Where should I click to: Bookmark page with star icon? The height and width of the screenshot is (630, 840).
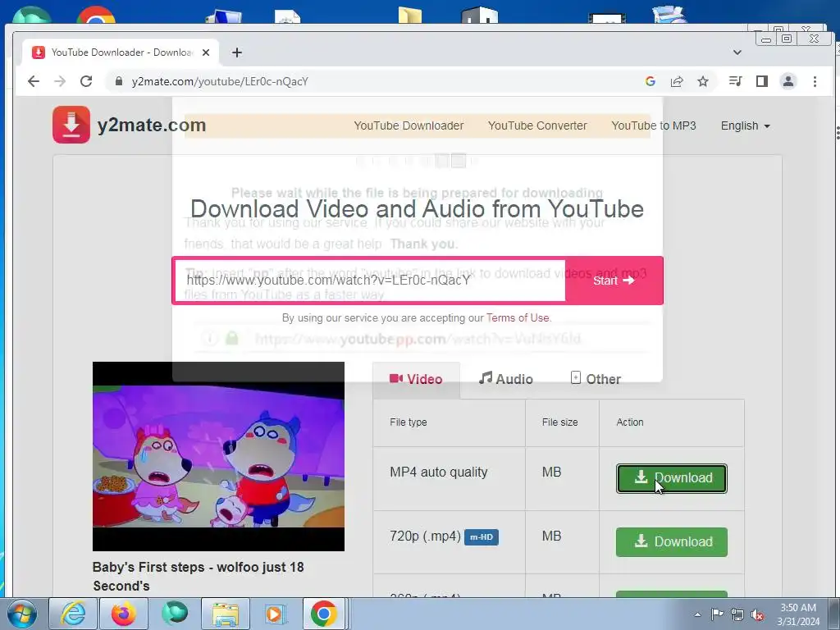[703, 81]
